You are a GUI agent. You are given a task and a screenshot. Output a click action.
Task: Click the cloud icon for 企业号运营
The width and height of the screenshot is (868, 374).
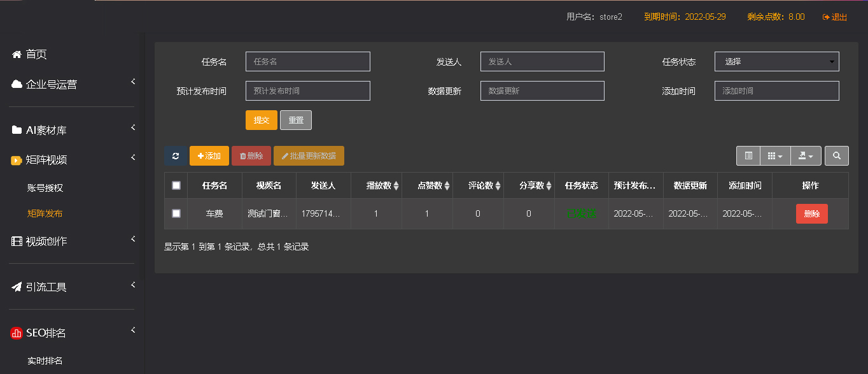[17, 84]
